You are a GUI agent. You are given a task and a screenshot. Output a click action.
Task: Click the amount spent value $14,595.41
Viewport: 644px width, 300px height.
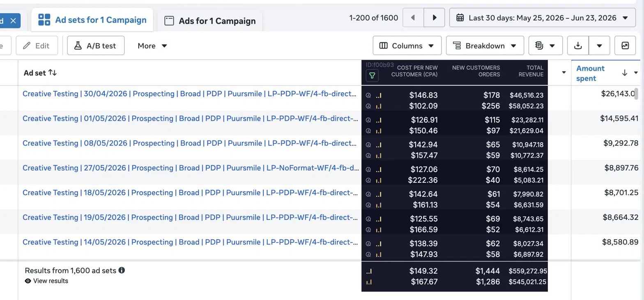point(619,118)
